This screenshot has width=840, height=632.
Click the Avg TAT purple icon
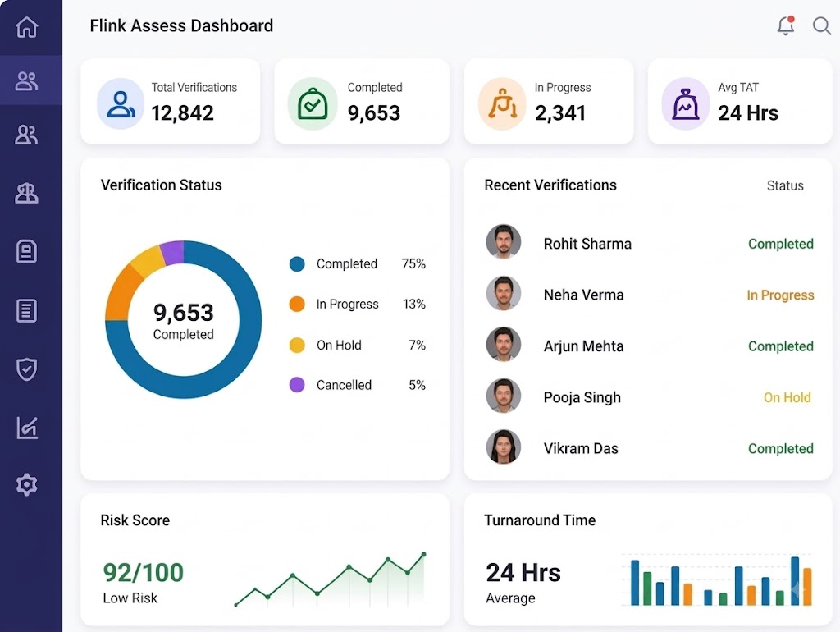(685, 104)
